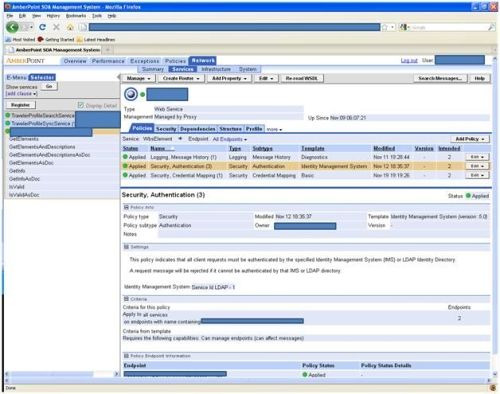Image resolution: width=500 pixels, height=394 pixels.
Task: Open the Add Property dropdown
Action: (229, 78)
